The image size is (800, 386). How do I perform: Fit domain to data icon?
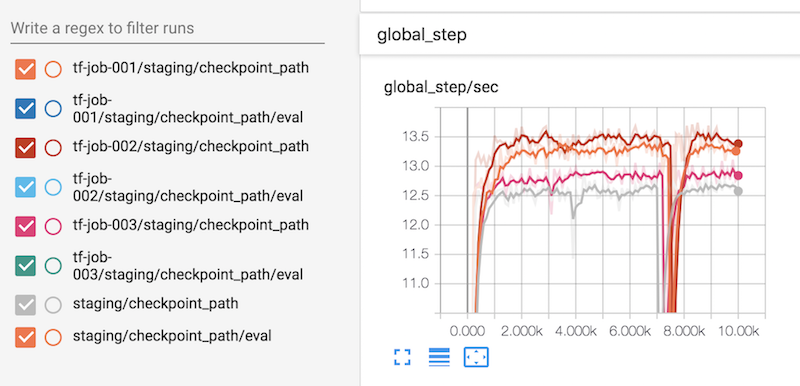pyautogui.click(x=476, y=357)
